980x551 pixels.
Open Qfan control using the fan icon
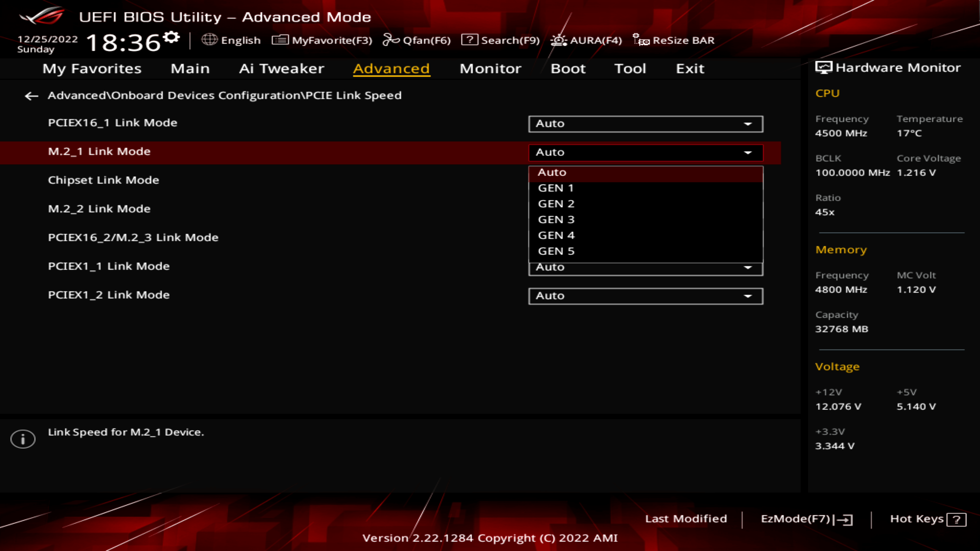[391, 40]
